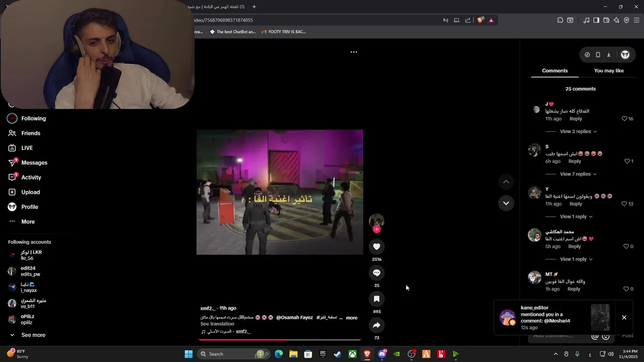Expand View 1 reply under محمد العكاشي's comment

(x=576, y=259)
